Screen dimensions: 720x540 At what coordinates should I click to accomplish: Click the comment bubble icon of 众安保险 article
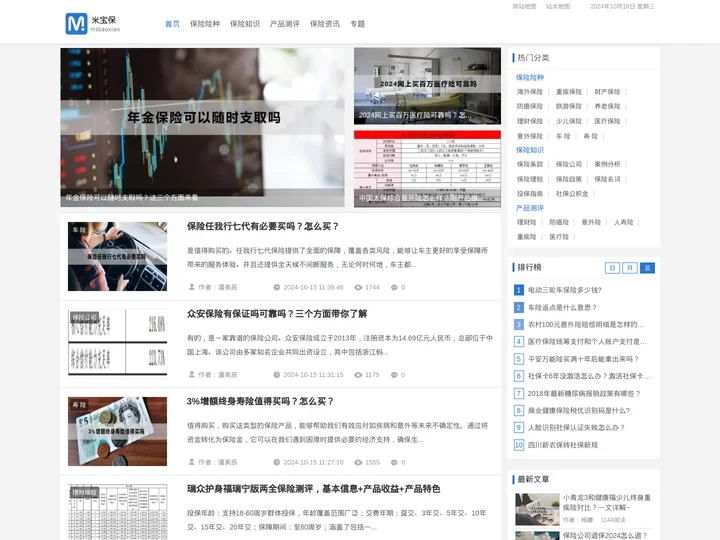pyautogui.click(x=394, y=375)
